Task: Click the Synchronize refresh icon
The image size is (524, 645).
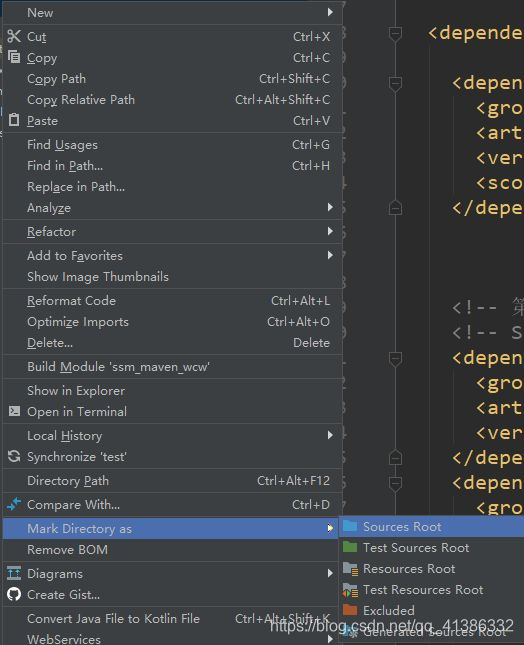Action: [x=14, y=456]
